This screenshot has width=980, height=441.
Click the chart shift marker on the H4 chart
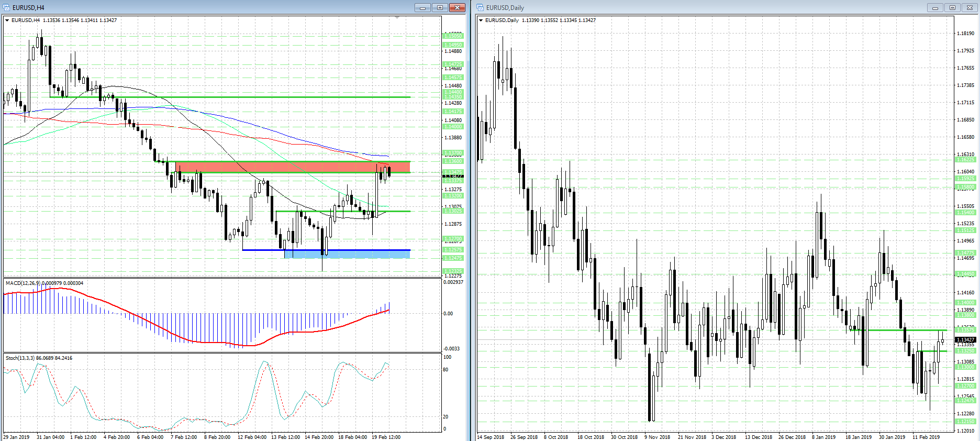397,18
